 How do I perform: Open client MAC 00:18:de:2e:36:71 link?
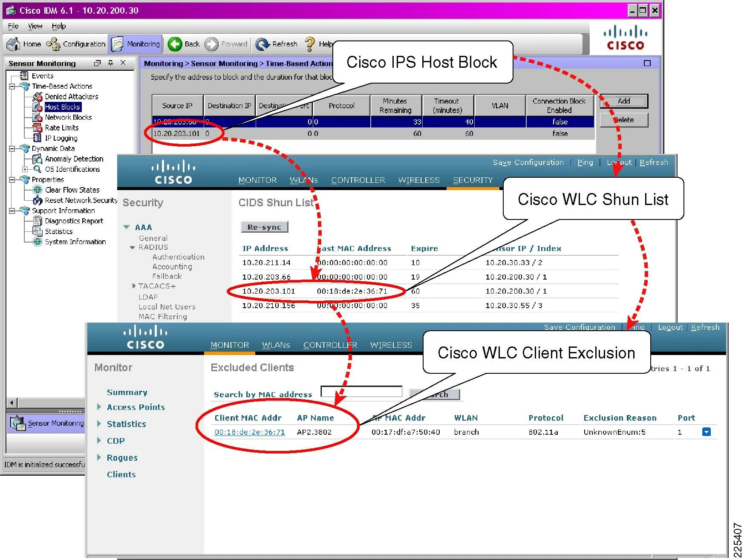pos(250,432)
